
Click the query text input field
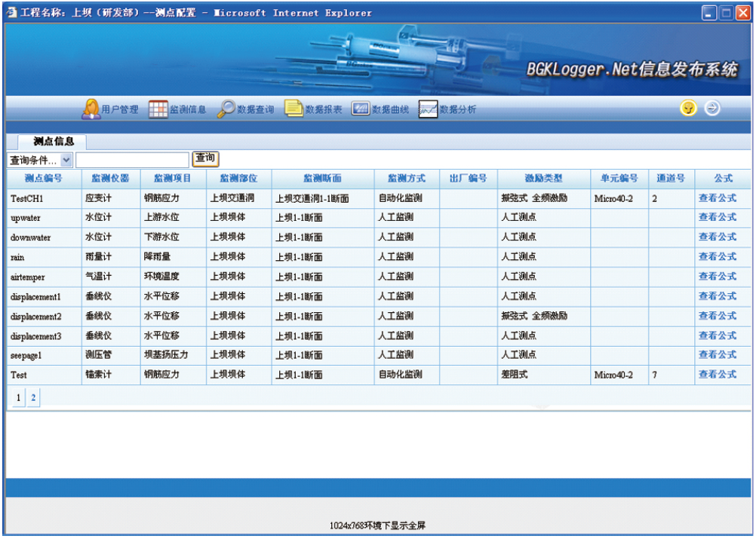[132, 160]
